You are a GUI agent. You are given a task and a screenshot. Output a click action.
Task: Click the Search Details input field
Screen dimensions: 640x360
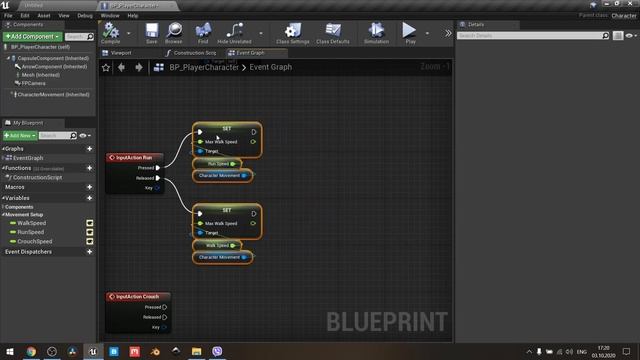529,36
